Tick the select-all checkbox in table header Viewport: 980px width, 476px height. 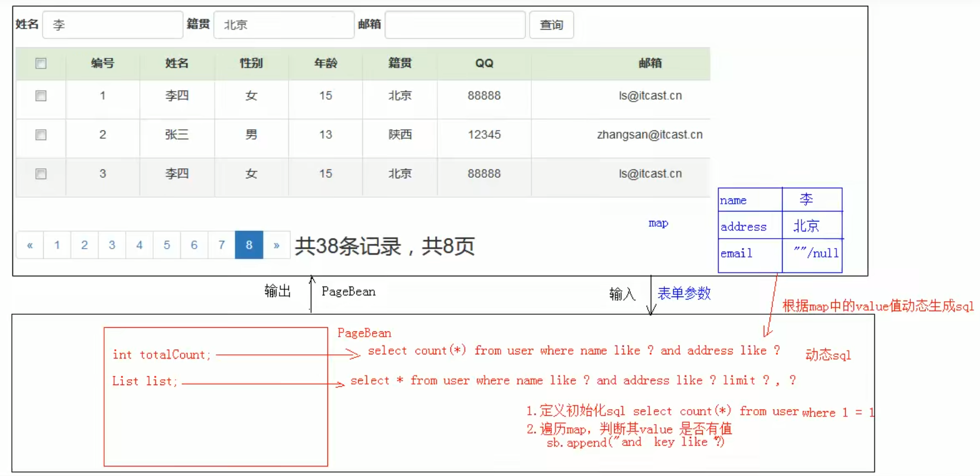[x=41, y=63]
